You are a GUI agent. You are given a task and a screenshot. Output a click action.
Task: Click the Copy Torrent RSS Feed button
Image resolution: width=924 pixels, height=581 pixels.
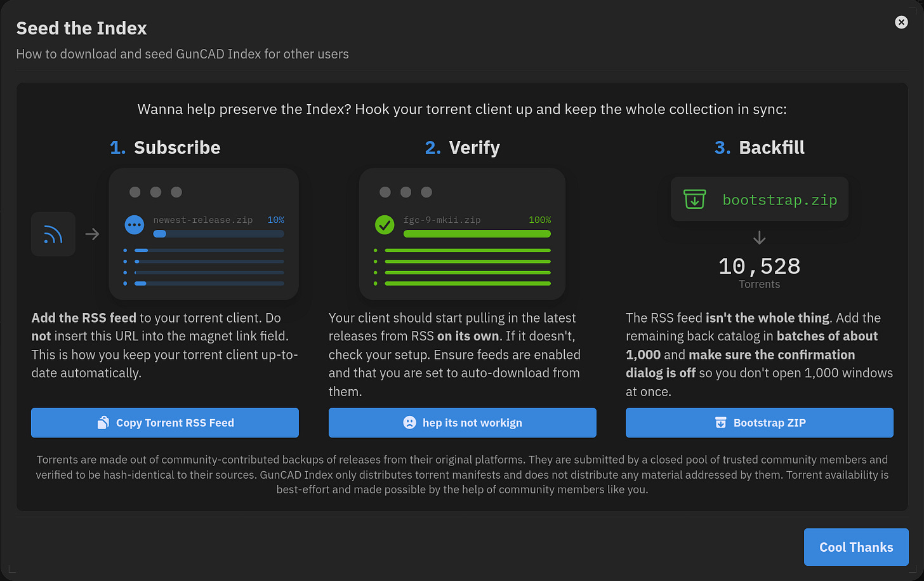click(165, 423)
